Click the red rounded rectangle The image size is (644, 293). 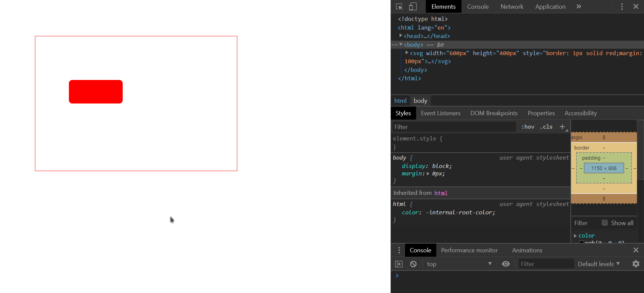[96, 92]
